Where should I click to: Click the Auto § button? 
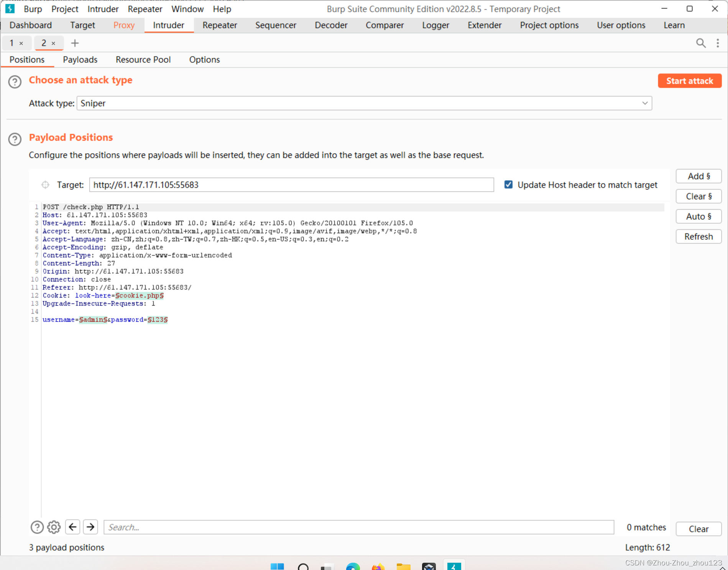pyautogui.click(x=698, y=216)
